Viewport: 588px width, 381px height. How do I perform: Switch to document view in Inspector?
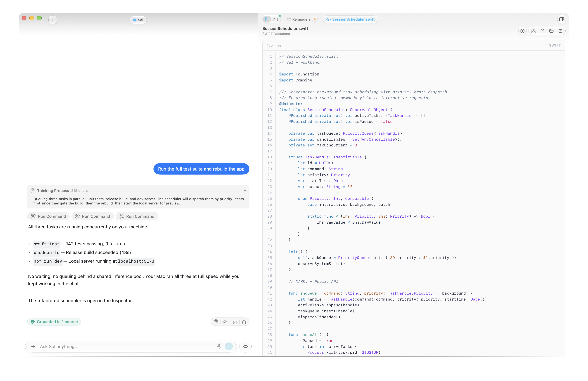click(267, 19)
